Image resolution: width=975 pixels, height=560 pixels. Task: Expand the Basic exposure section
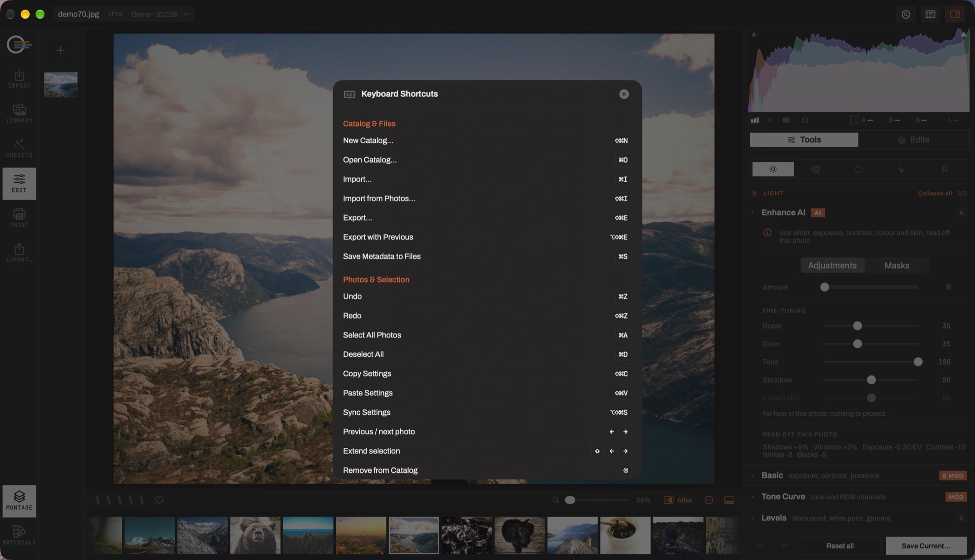pos(753,475)
